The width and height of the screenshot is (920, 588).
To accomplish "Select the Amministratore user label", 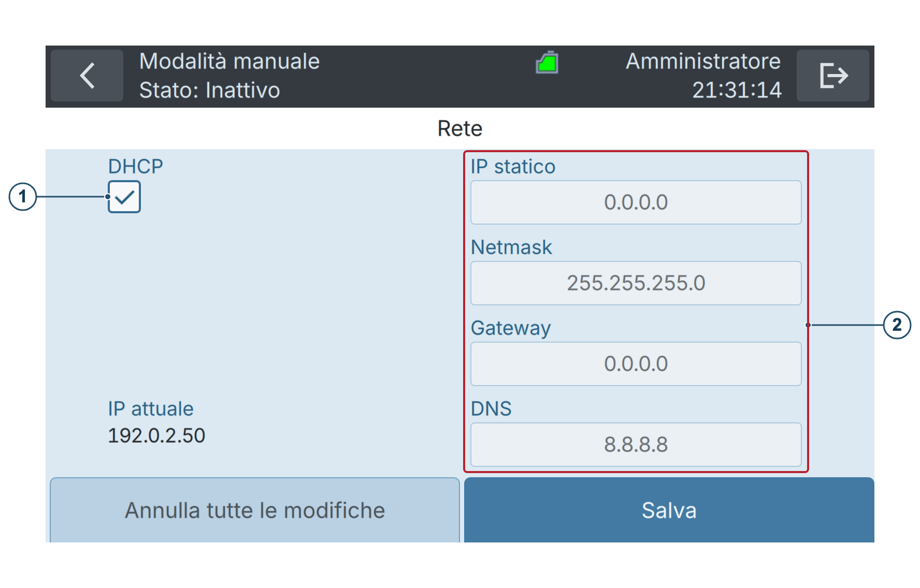I will (703, 61).
